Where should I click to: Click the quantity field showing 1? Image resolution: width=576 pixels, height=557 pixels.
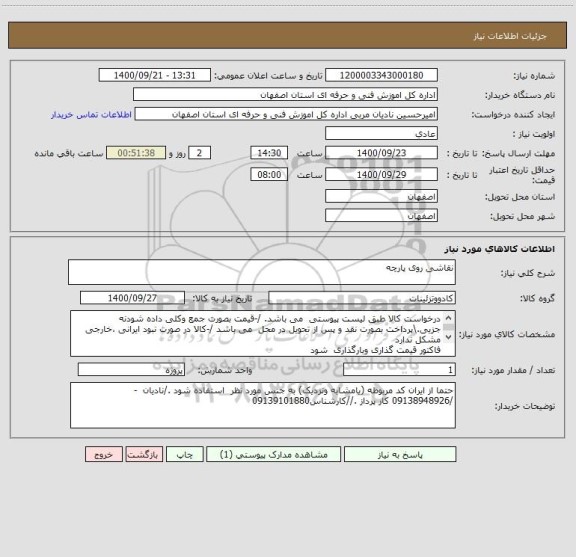pyautogui.click(x=399, y=370)
